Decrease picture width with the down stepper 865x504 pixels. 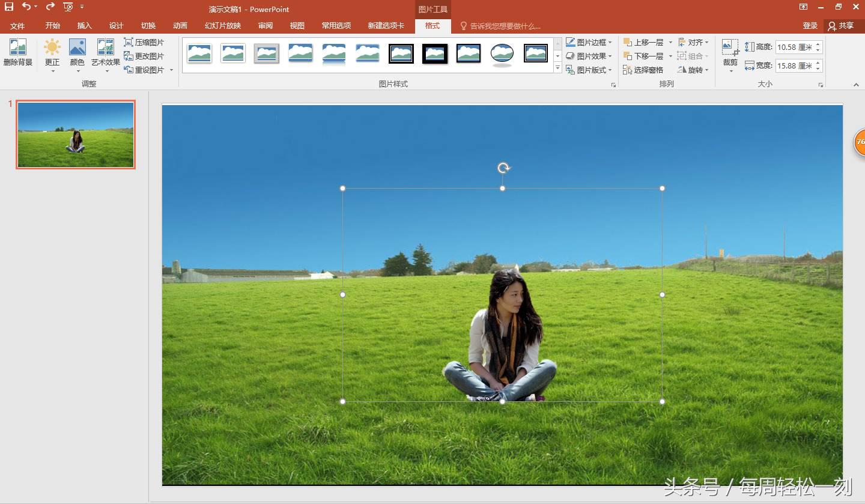coord(818,69)
